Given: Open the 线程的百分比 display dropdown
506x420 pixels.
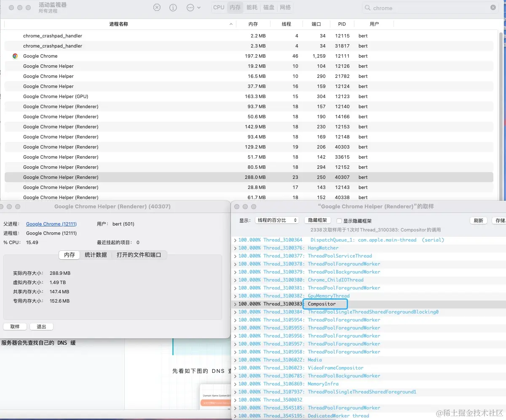Looking at the screenshot, I should [277, 221].
